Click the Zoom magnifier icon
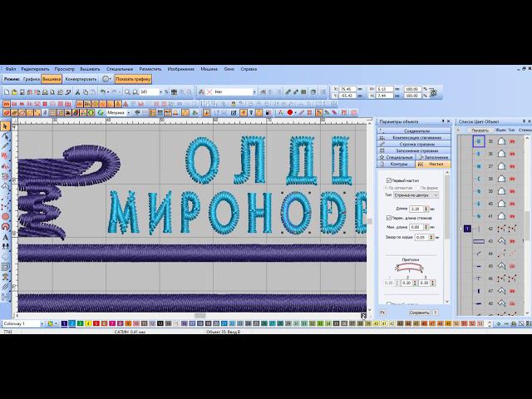The width and height of the screenshot is (532, 399). (x=127, y=92)
